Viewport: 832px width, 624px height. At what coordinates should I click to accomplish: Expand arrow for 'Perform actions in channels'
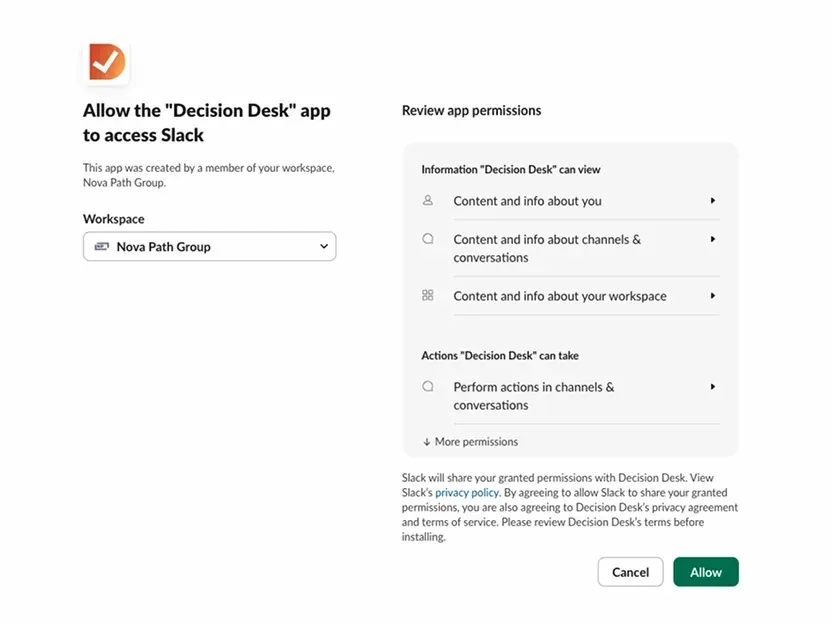pyautogui.click(x=713, y=386)
